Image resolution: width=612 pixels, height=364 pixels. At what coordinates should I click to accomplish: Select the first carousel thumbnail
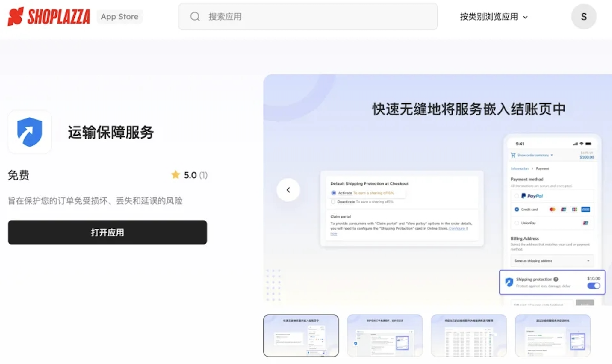click(x=301, y=335)
